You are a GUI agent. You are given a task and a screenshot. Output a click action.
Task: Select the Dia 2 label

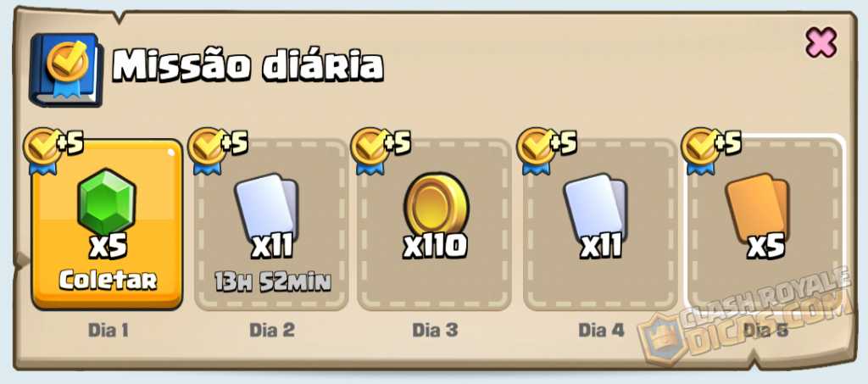[272, 330]
